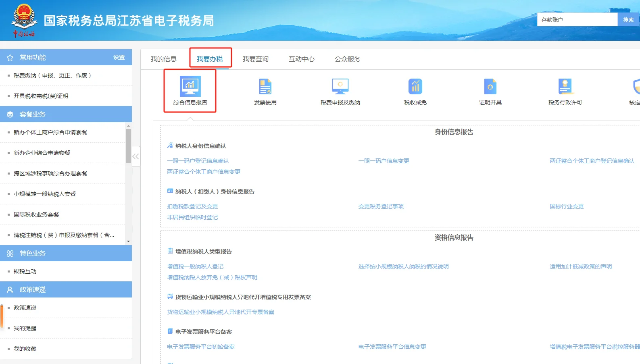Click layers icon beside 套餐业务
Image resolution: width=640 pixels, height=364 pixels.
(10, 114)
